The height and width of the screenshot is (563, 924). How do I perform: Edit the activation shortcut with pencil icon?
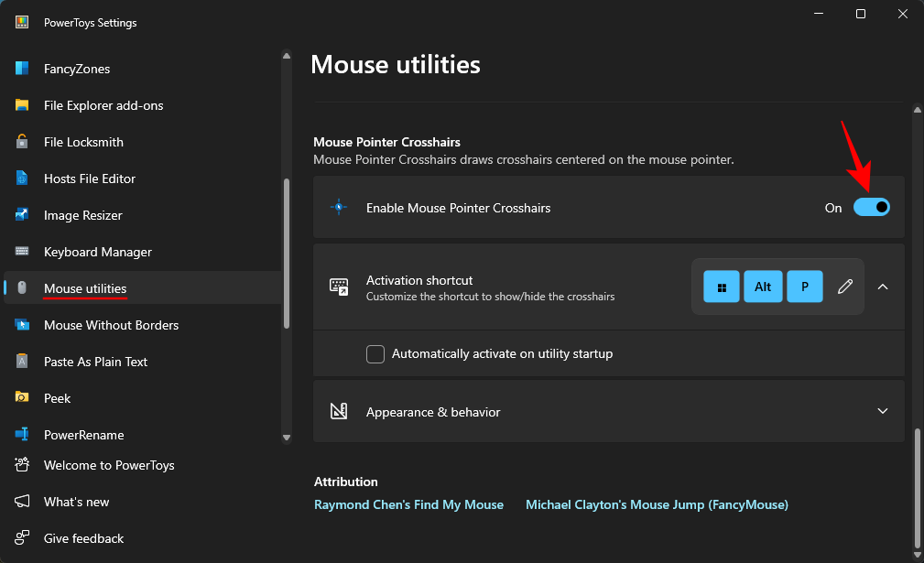tap(845, 287)
